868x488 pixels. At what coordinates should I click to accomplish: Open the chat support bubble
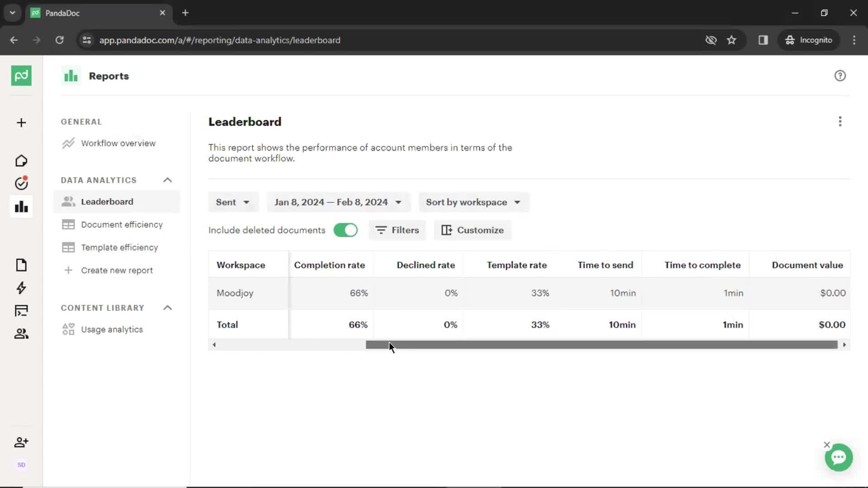pos(839,458)
